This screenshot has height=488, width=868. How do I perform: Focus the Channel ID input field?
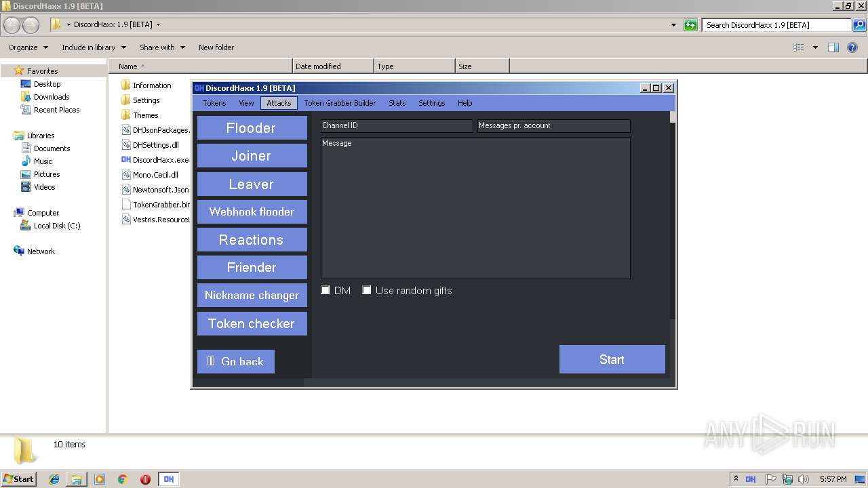tap(397, 126)
